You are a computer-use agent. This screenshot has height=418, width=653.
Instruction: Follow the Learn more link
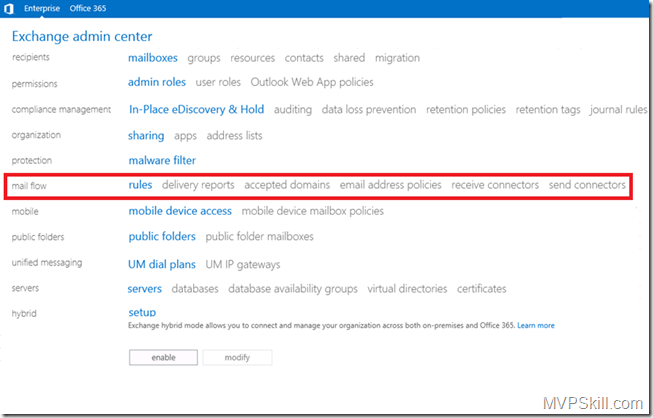(535, 326)
